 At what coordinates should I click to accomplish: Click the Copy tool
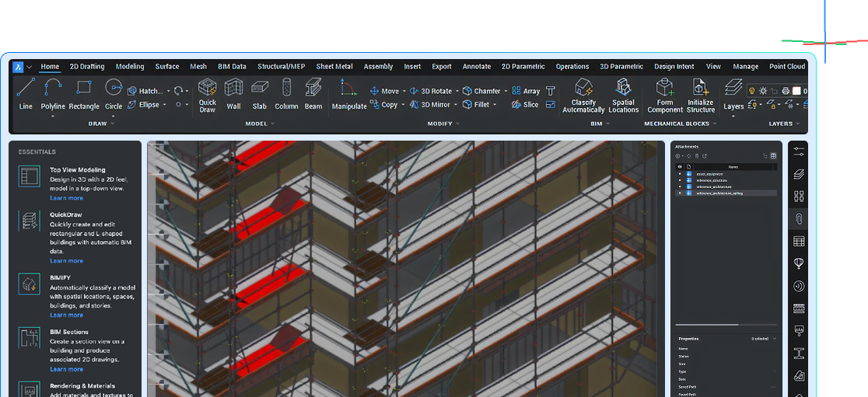(383, 105)
